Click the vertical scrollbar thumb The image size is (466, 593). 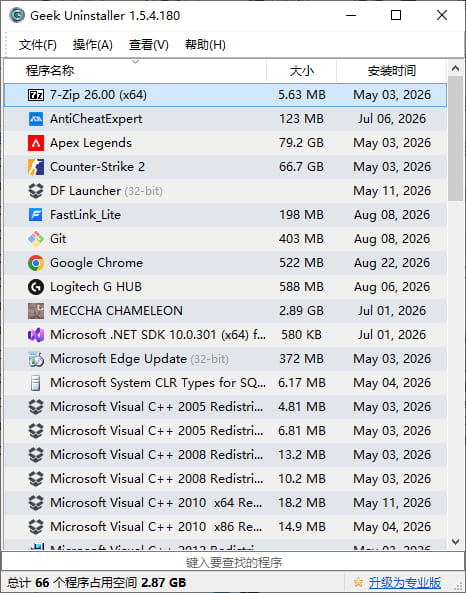(x=455, y=139)
